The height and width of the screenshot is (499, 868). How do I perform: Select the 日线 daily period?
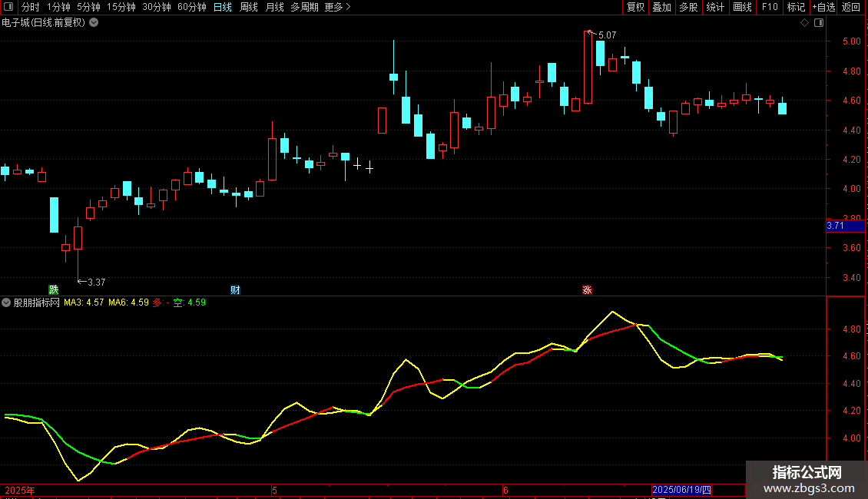point(223,7)
